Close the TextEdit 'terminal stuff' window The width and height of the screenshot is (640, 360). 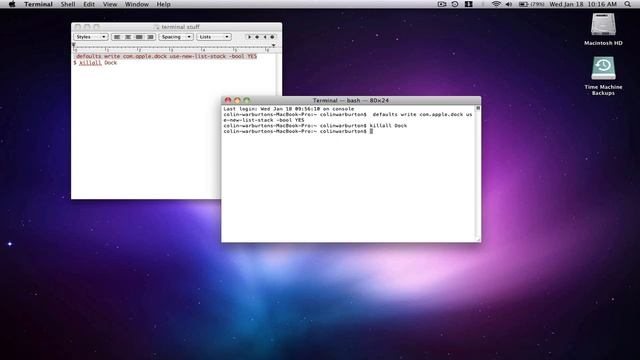pyautogui.click(x=78, y=27)
